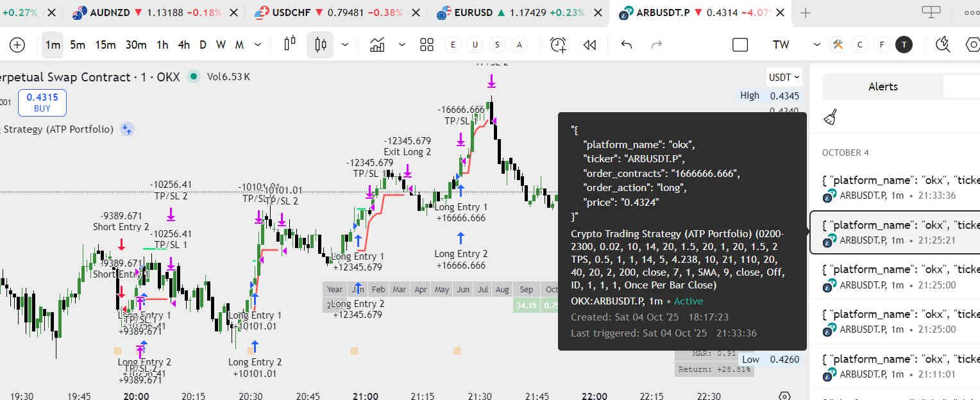Image resolution: width=980 pixels, height=400 pixels.
Task: Select the 30m timeframe
Action: [135, 45]
